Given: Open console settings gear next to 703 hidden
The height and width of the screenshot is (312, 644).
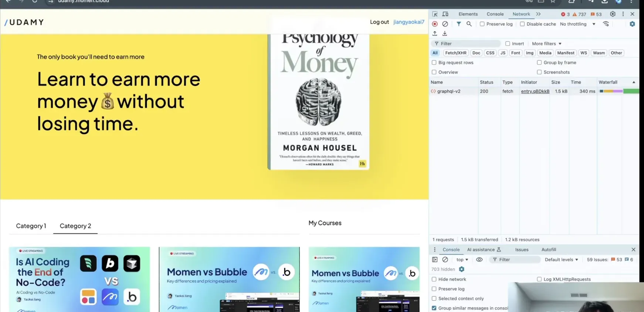Looking at the screenshot, I should click(461, 269).
